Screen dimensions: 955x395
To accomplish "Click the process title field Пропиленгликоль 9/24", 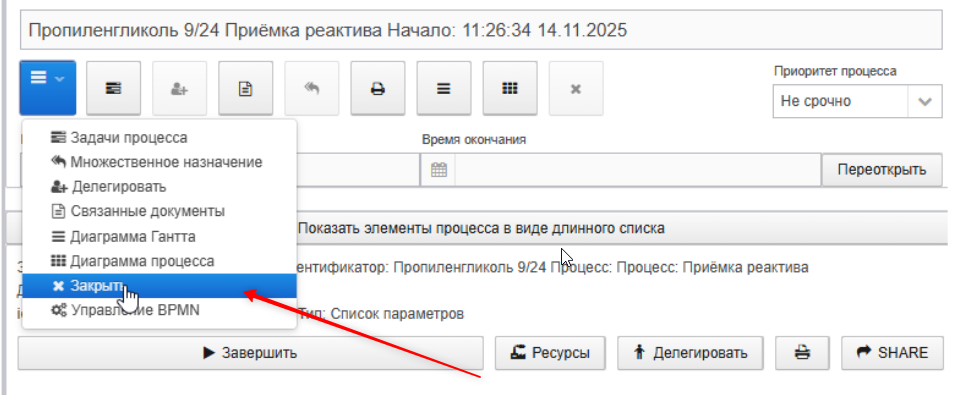I will point(481,30).
